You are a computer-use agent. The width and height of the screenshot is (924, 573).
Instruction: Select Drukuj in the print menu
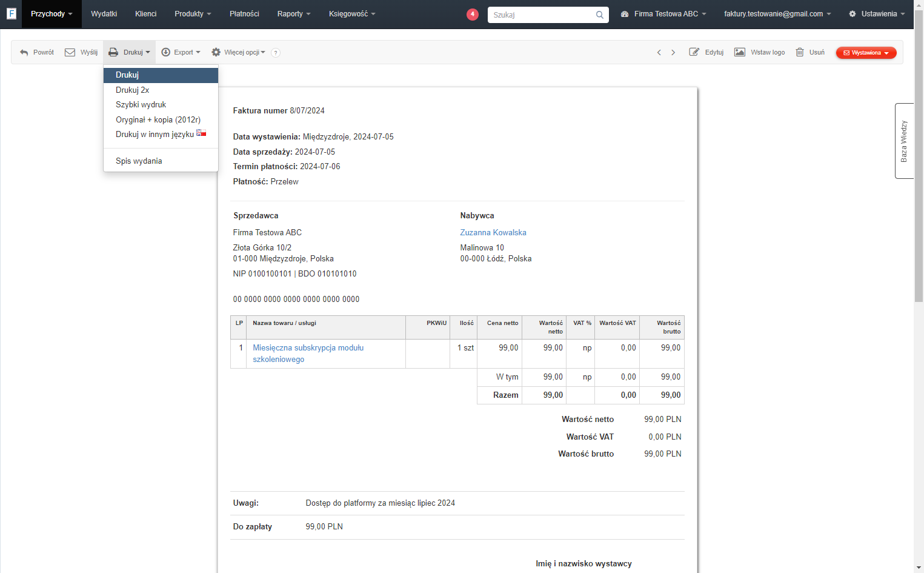tap(161, 75)
